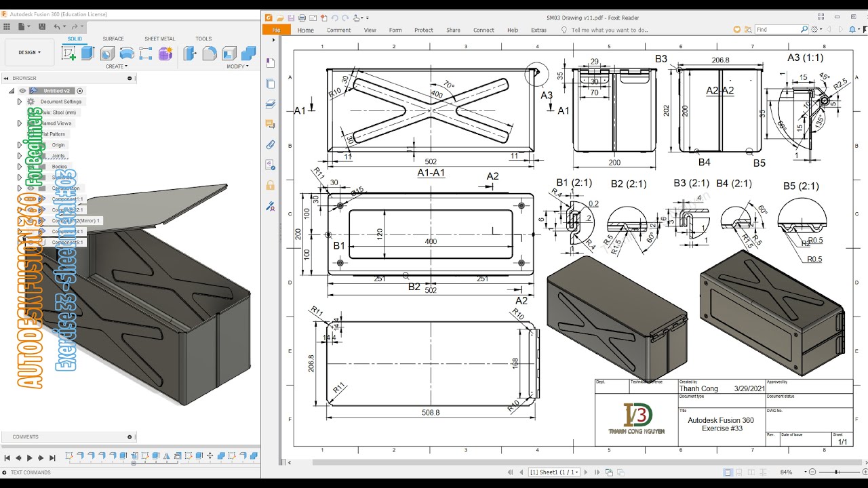868x488 pixels.
Task: Click the Save icon in Fusion 360
Action: click(42, 26)
